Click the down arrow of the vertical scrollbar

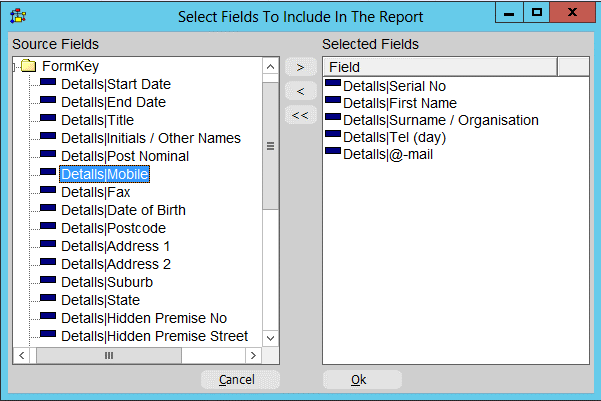coord(270,337)
